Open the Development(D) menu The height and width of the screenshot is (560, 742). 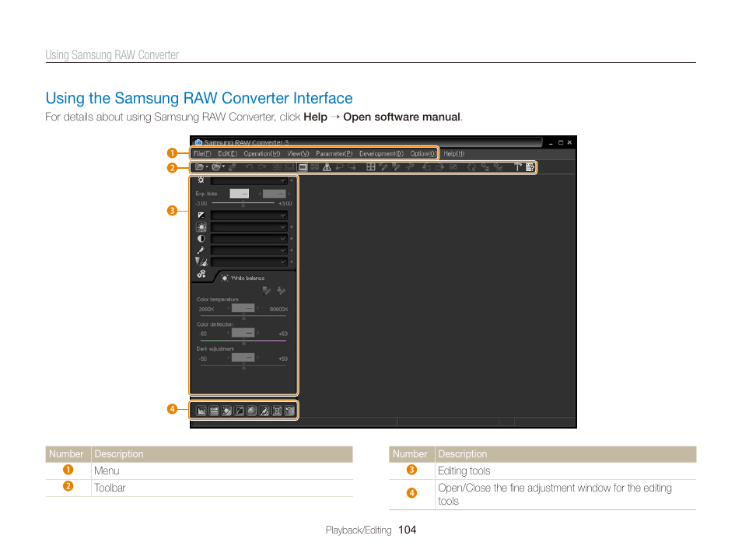381,153
